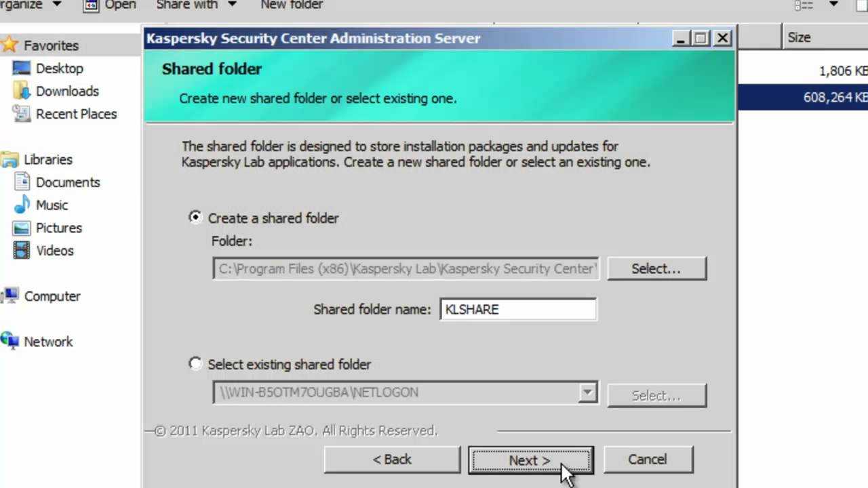Image resolution: width=868 pixels, height=488 pixels.
Task: Click the Select... button beside the folder path
Action: [656, 268]
